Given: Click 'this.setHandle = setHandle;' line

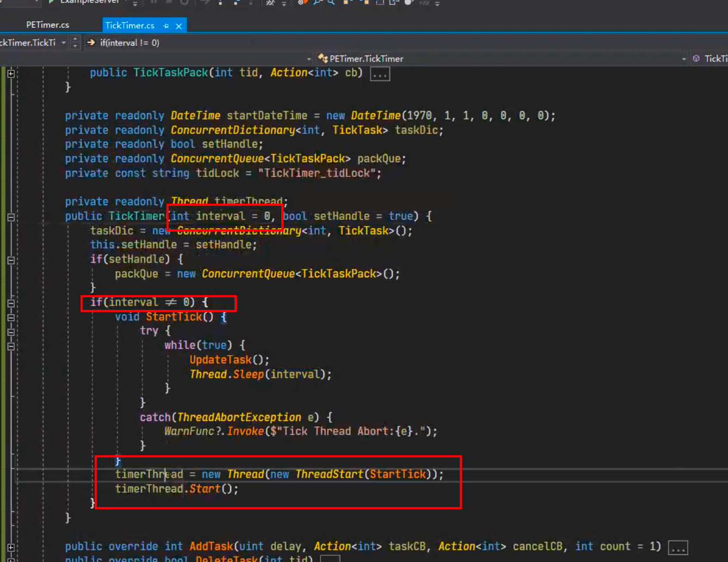Looking at the screenshot, I should click(174, 245).
